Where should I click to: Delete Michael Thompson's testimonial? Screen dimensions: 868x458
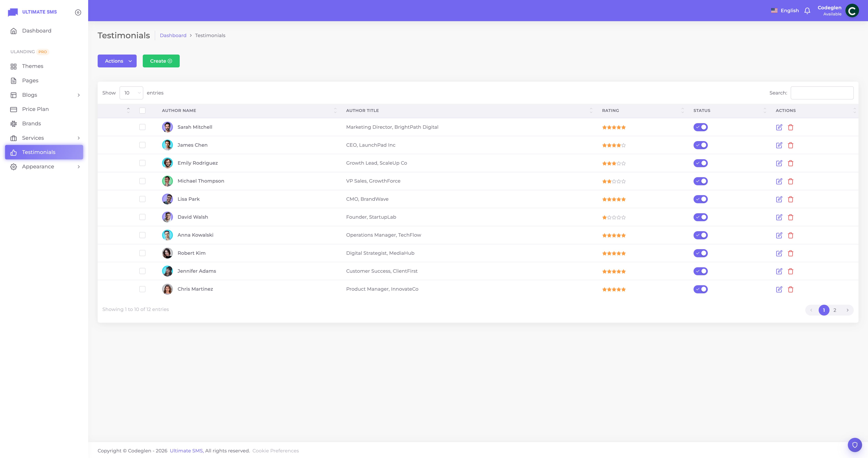pyautogui.click(x=791, y=181)
